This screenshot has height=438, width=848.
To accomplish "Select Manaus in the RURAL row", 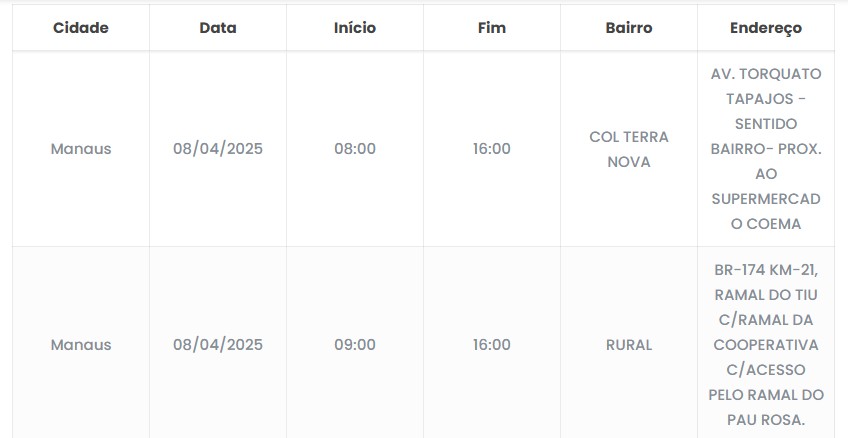I will coord(81,345).
